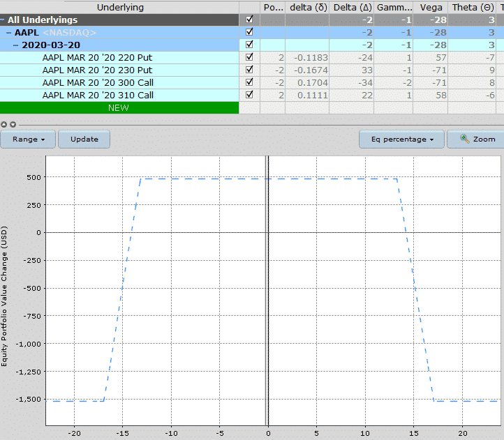Click the -15 x-axis label

[122, 434]
